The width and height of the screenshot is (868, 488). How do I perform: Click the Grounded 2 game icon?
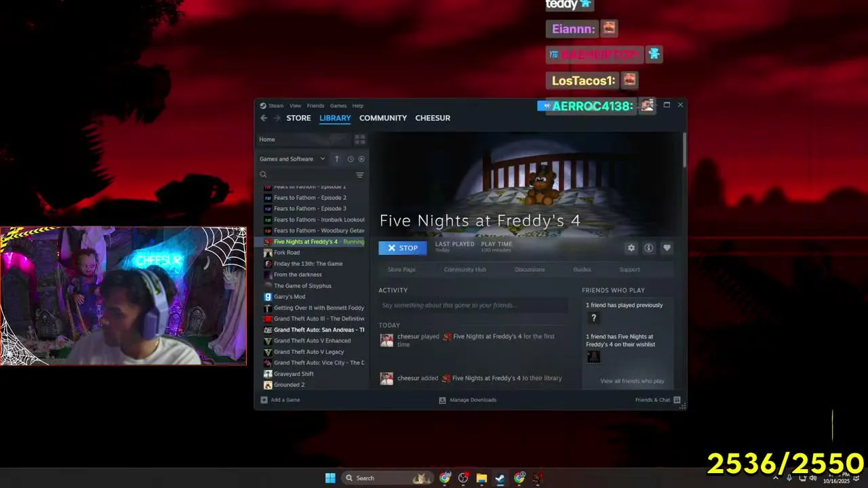[268, 385]
